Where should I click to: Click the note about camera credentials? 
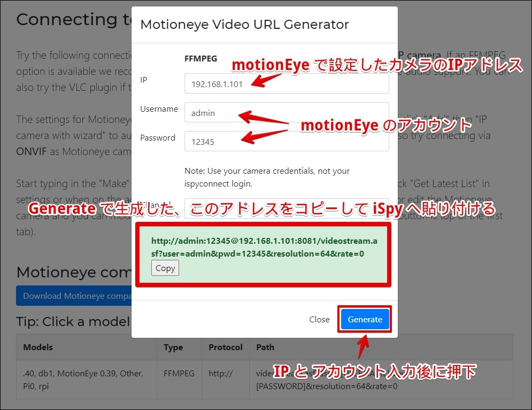pos(267,177)
